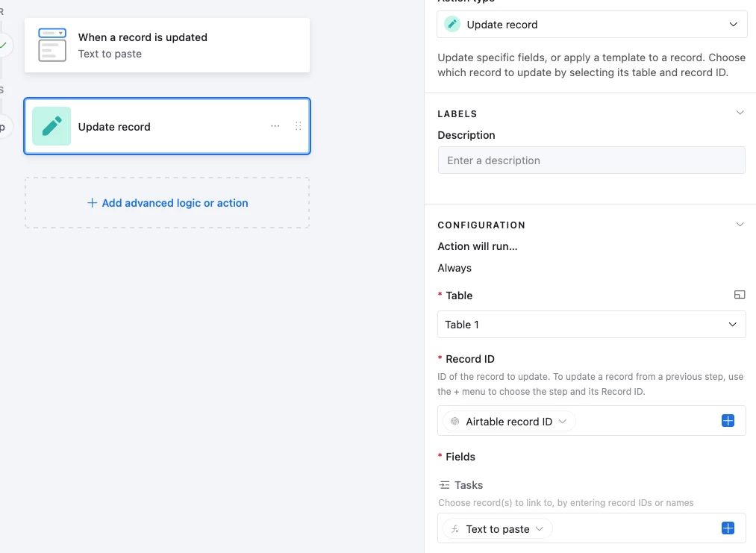
Task: Select the Update record action step
Action: pos(167,126)
